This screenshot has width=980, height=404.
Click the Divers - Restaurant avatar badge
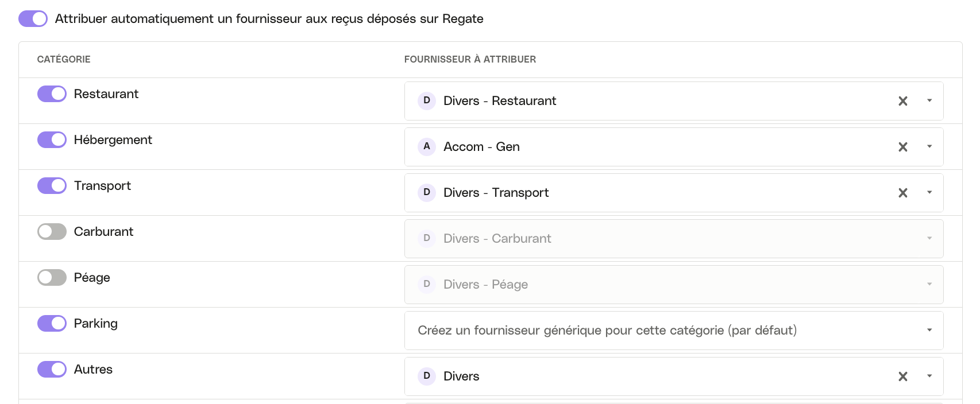pyautogui.click(x=426, y=100)
